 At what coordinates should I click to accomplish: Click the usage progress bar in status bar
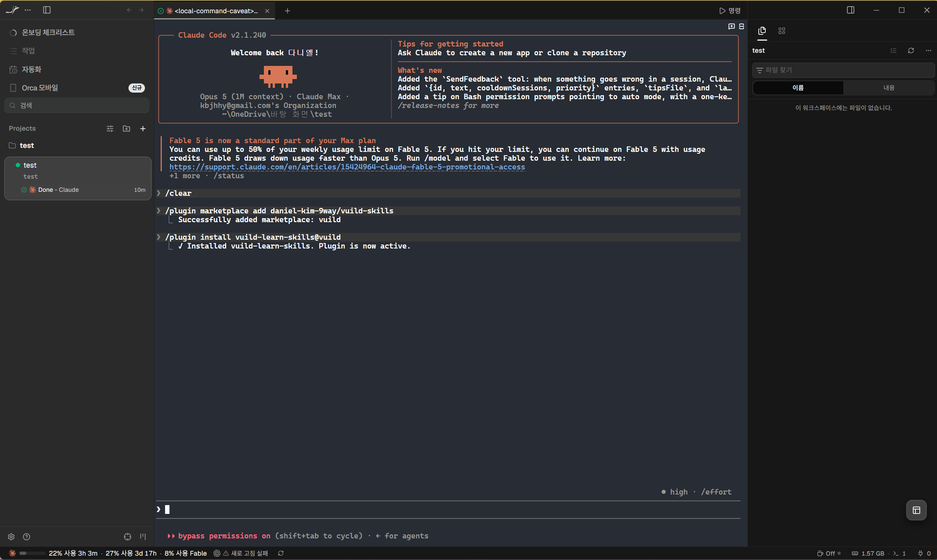point(32,553)
